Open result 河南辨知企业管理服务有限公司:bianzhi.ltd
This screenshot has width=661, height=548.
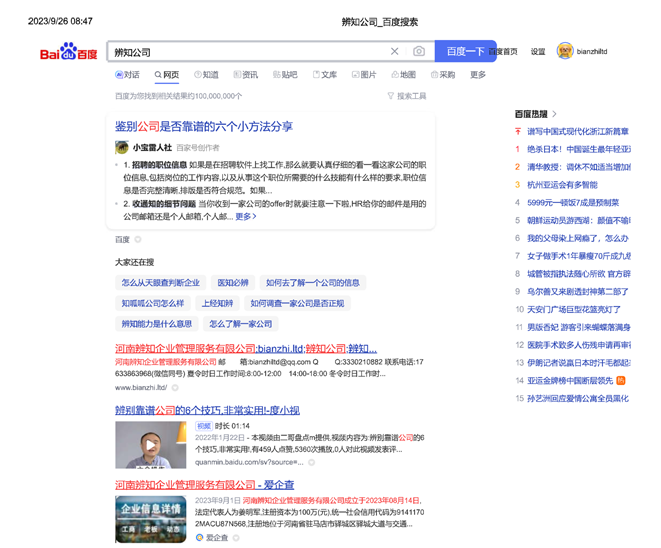click(246, 349)
